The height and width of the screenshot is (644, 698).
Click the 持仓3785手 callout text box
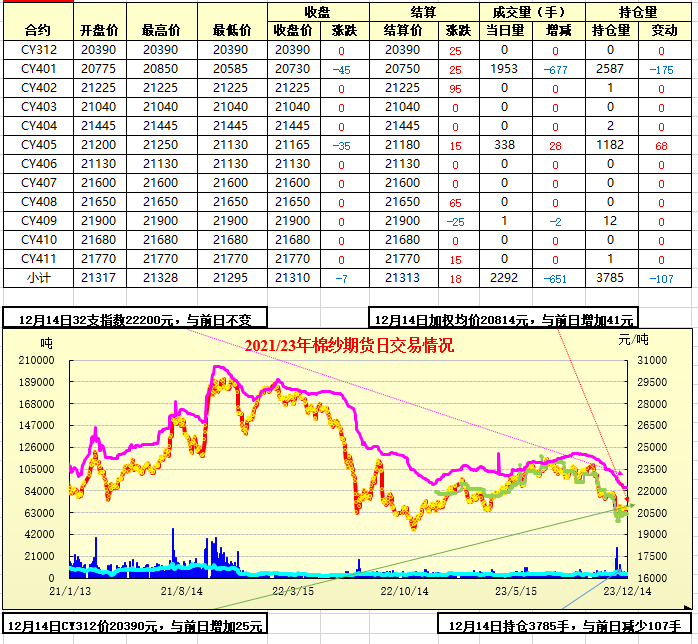pyautogui.click(x=564, y=626)
